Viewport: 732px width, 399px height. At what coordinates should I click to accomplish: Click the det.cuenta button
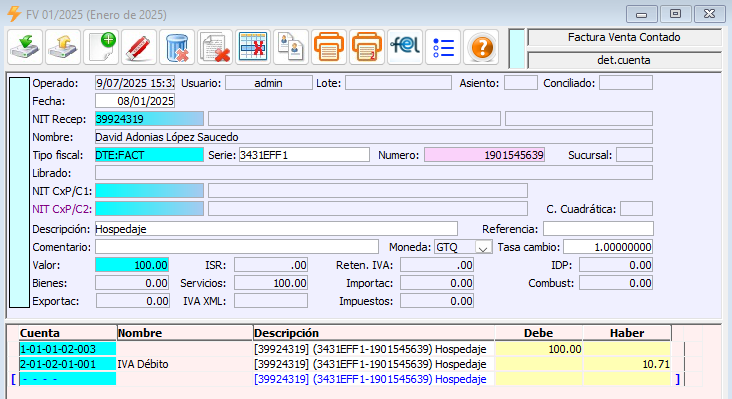pyautogui.click(x=624, y=60)
